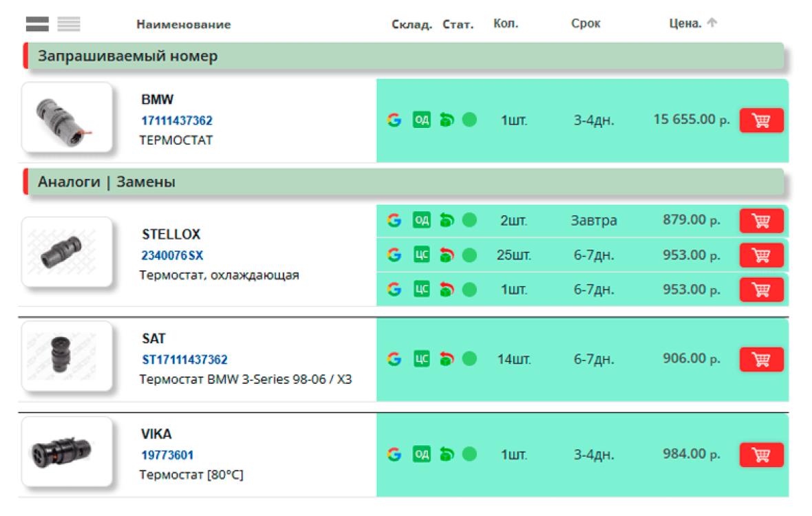Click delivery term Завтра
This screenshot has width=812, height=516.
click(594, 220)
